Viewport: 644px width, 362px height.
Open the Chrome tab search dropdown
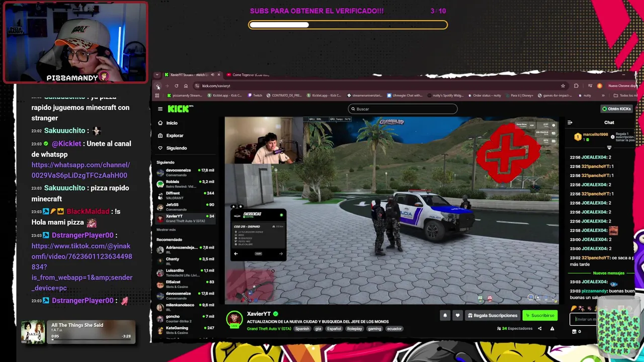click(x=157, y=75)
